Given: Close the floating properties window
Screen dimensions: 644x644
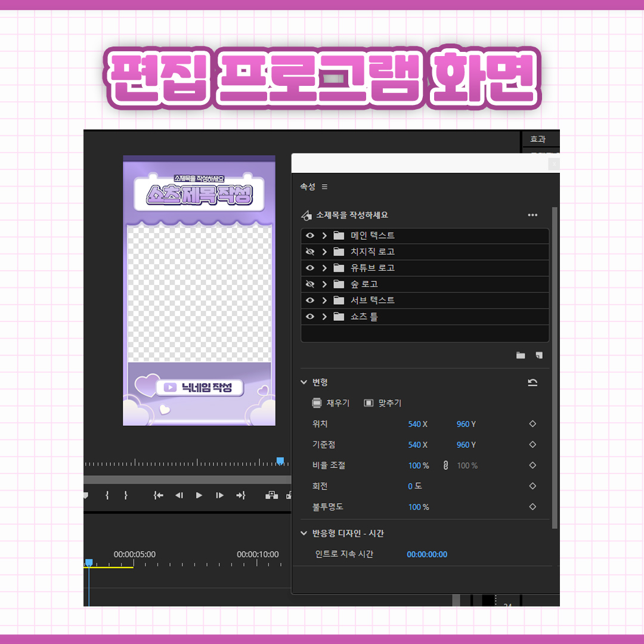Looking at the screenshot, I should pyautogui.click(x=553, y=164).
